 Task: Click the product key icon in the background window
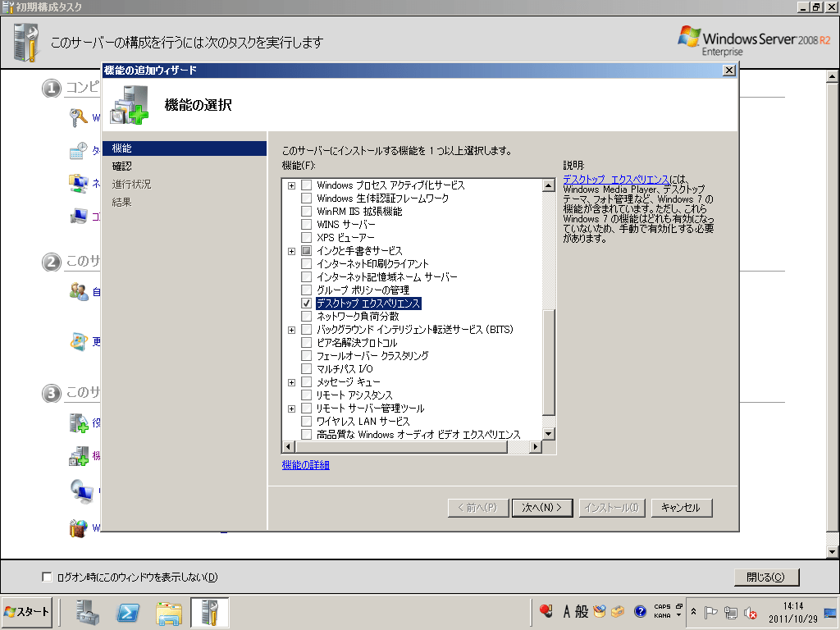click(78, 117)
